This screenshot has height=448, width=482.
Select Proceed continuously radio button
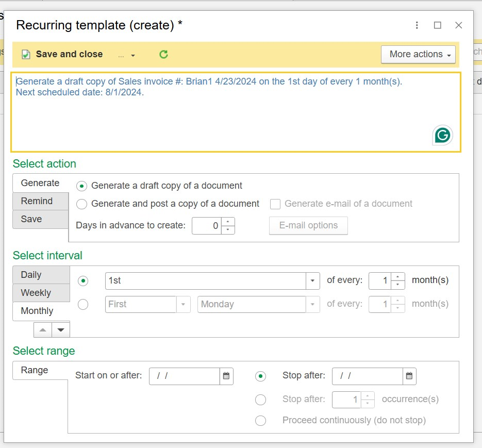tap(260, 420)
